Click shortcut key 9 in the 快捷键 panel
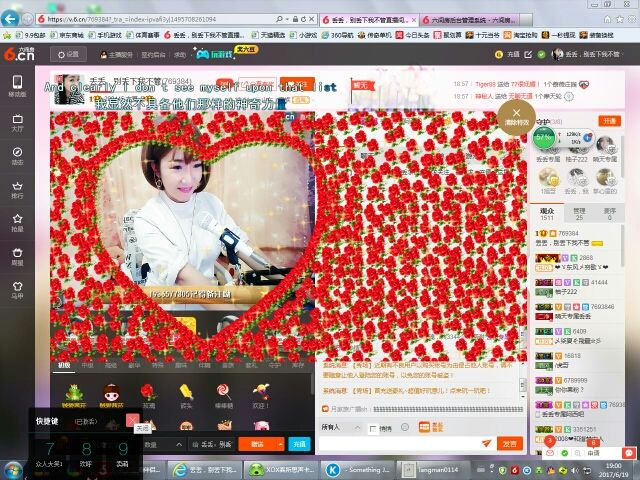 (x=122, y=455)
